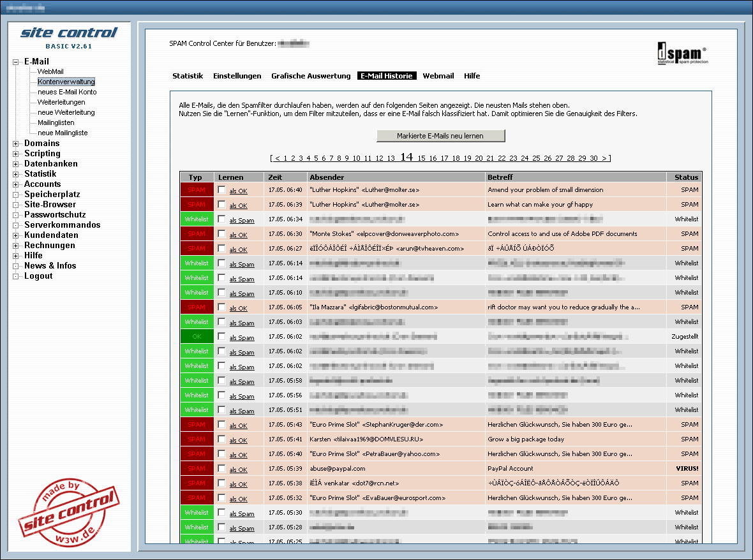
Task: Expand the Accounts tree node
Action: [15, 184]
